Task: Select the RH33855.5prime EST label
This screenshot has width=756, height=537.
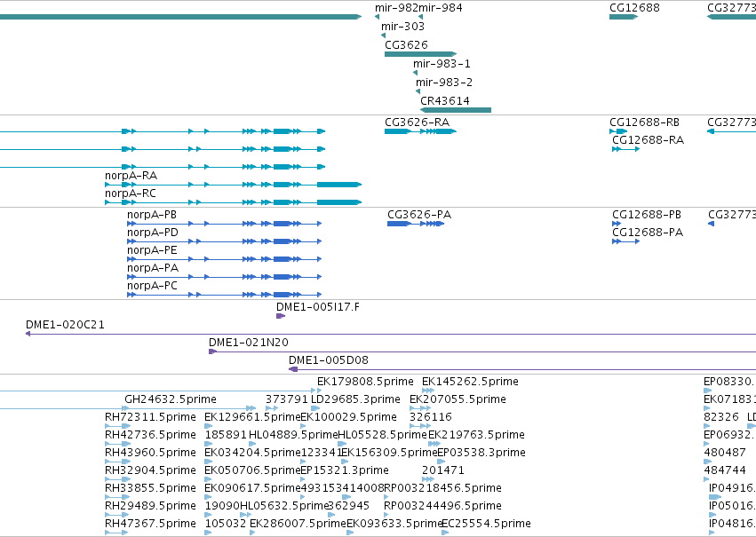Action: 150,489
